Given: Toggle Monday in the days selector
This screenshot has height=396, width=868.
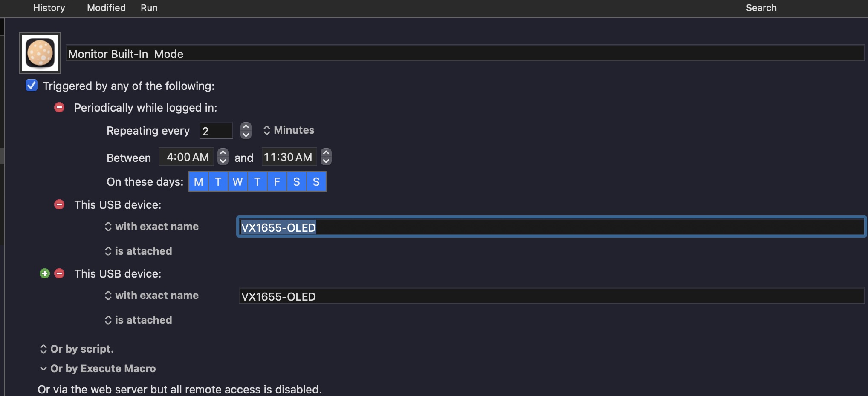Looking at the screenshot, I should [198, 182].
